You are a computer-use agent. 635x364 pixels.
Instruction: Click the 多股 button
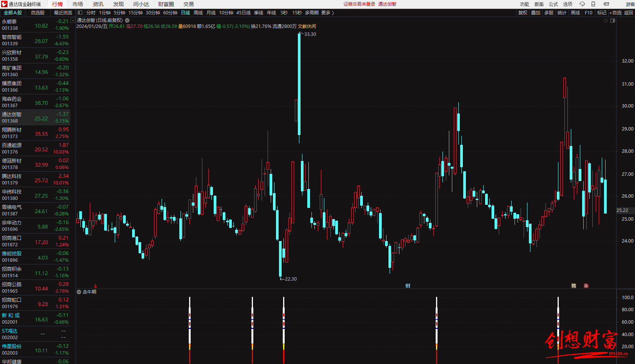[x=549, y=13]
